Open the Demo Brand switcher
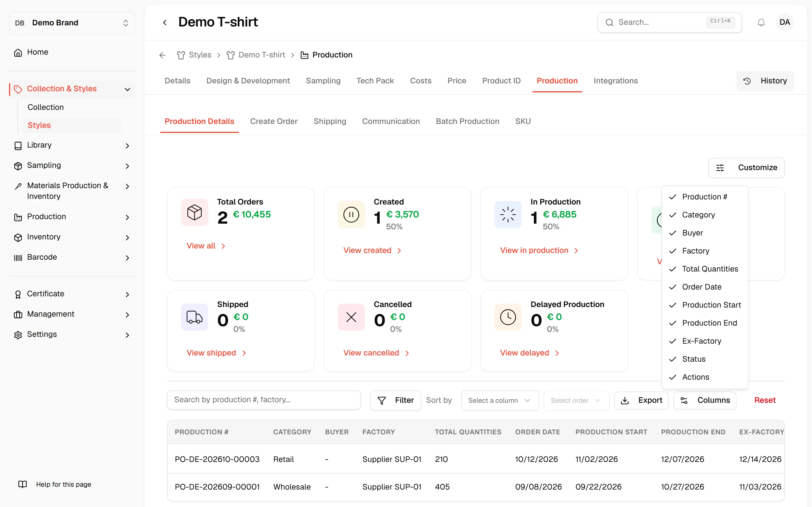 click(72, 23)
